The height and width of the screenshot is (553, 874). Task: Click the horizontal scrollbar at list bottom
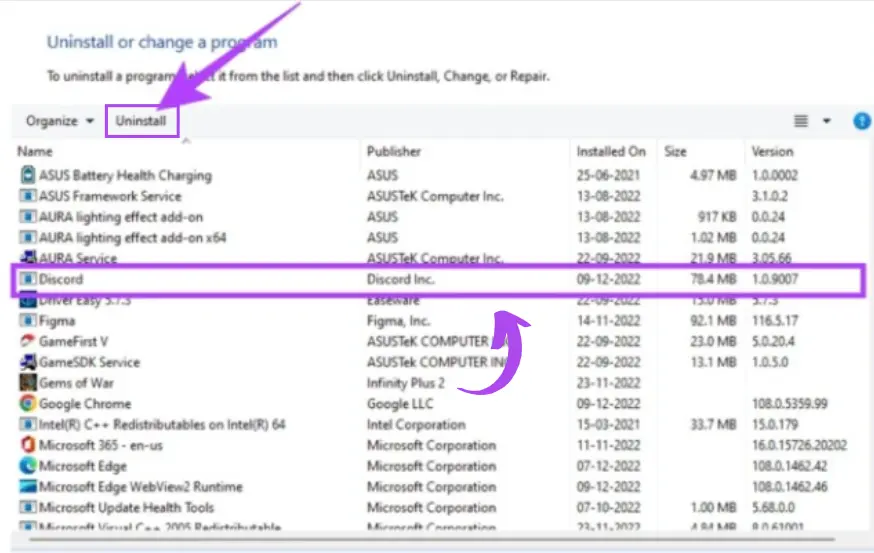(x=432, y=539)
